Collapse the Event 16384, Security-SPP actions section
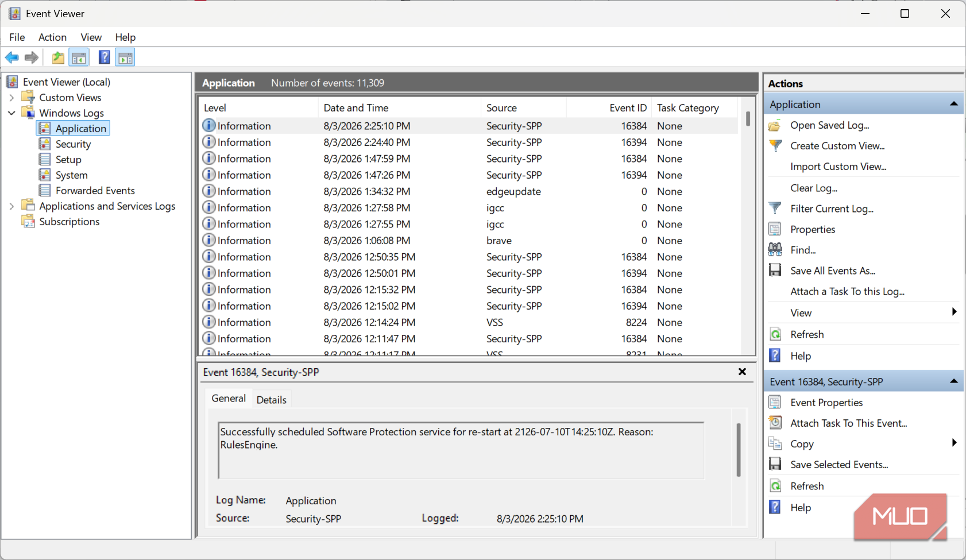966x560 pixels. (953, 381)
